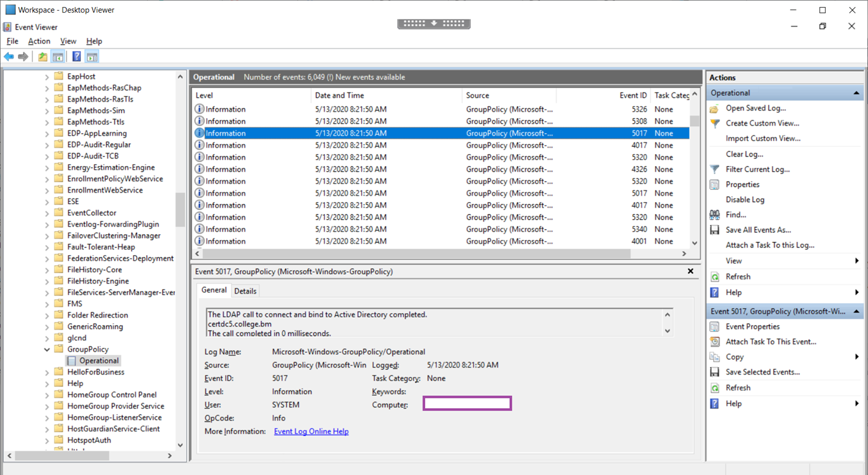Image resolution: width=868 pixels, height=475 pixels.
Task: Click description text scrollbar down arrow
Action: point(668,331)
